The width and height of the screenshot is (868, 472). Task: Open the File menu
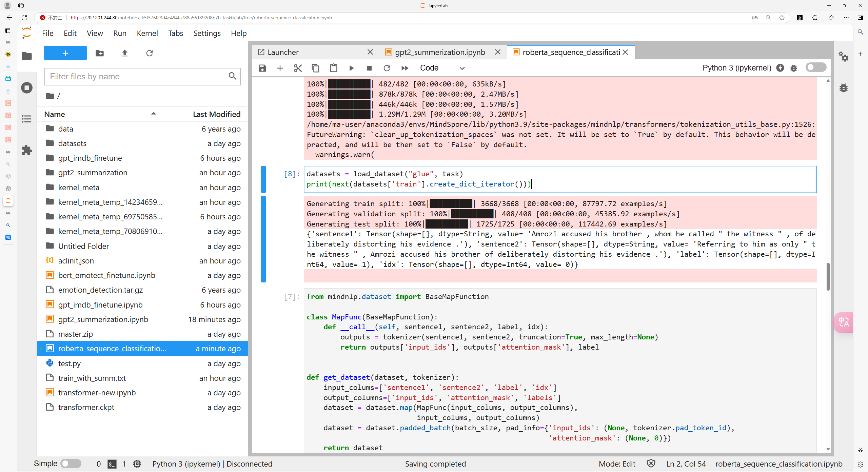tap(47, 33)
